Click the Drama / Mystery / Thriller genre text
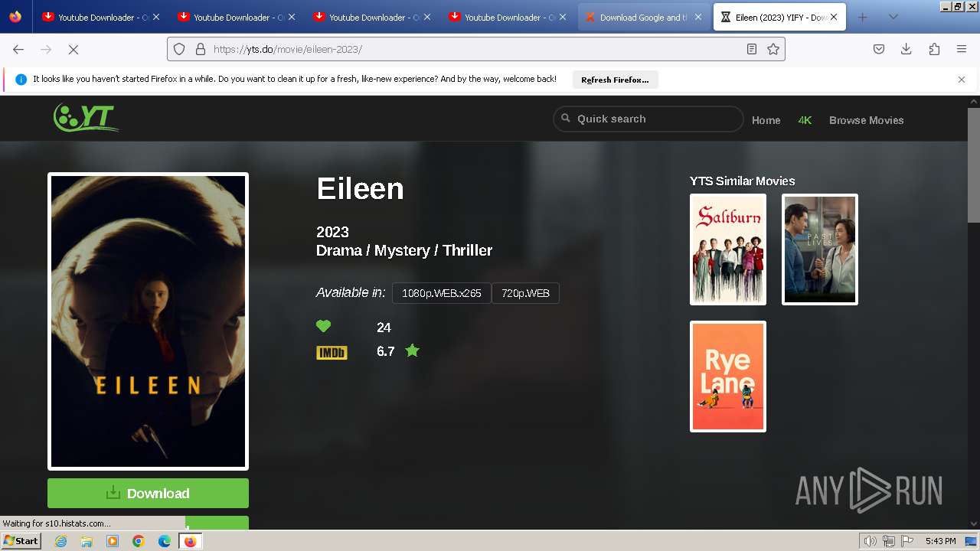 pyautogui.click(x=404, y=250)
